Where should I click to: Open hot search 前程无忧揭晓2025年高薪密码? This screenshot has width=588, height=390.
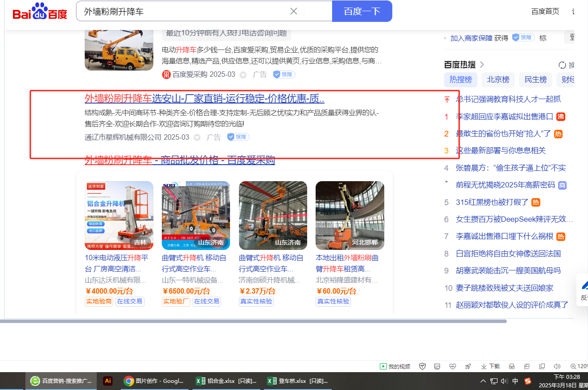(x=506, y=185)
